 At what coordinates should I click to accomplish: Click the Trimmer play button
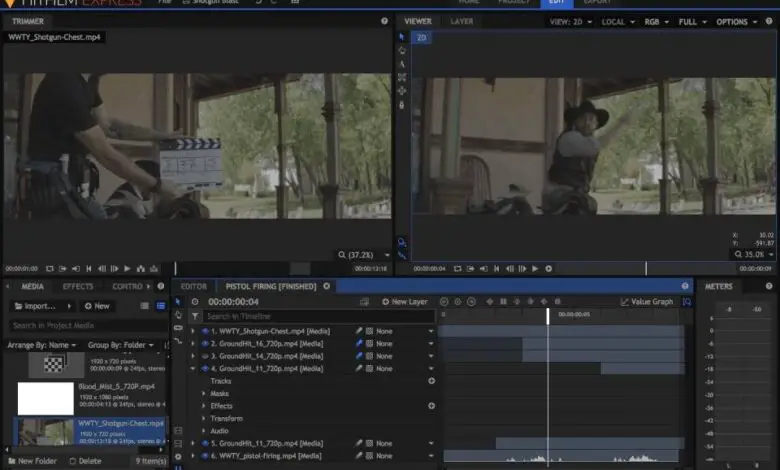127,269
